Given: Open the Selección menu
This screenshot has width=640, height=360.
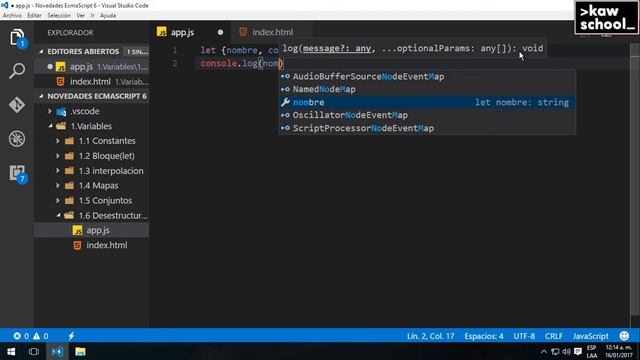Looking at the screenshot, I should point(59,16).
